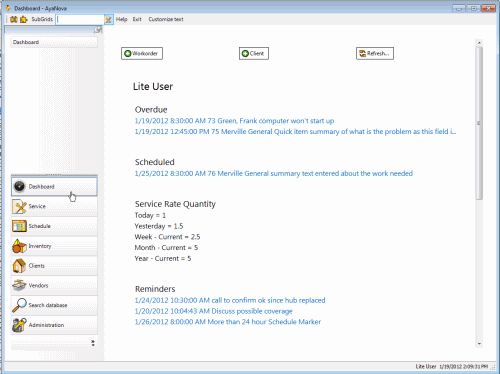Select the Schedule label in navigation pane
500x374 pixels.
(x=40, y=226)
